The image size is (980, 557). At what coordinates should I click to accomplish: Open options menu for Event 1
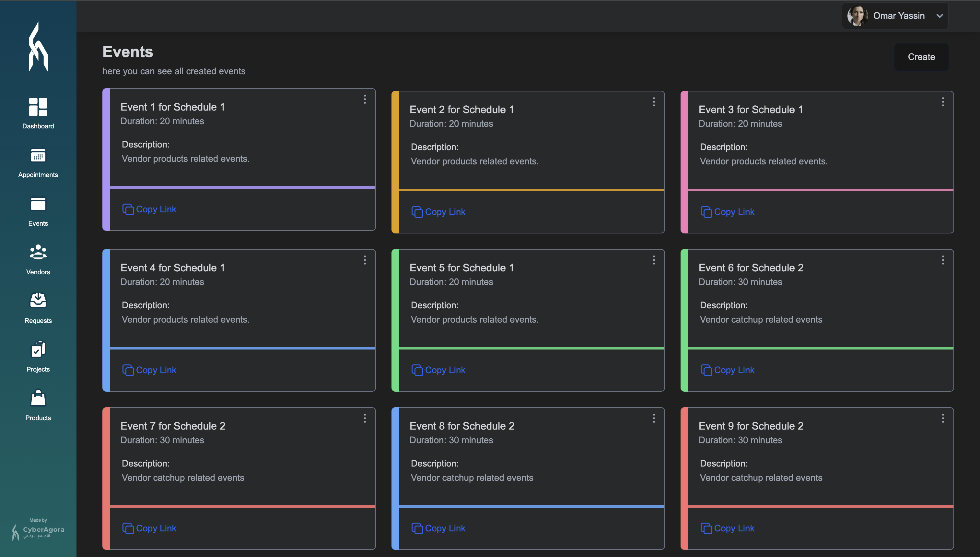pos(365,100)
